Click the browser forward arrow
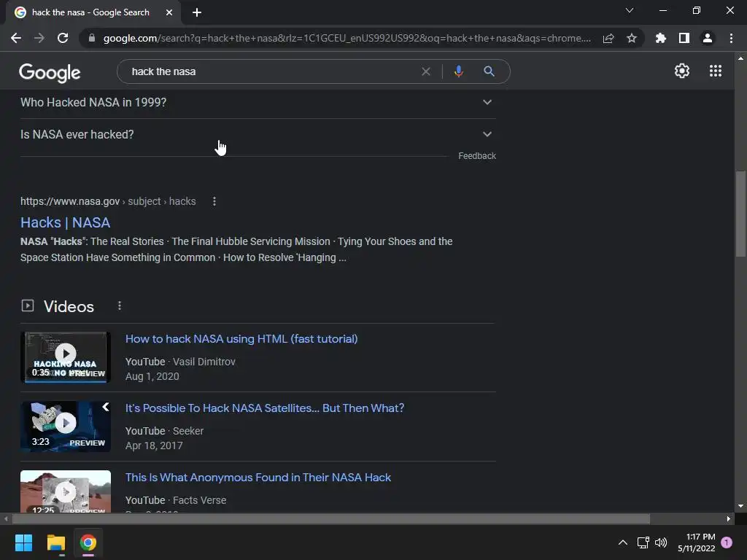Screen dimensions: 747x560 click(x=39, y=38)
